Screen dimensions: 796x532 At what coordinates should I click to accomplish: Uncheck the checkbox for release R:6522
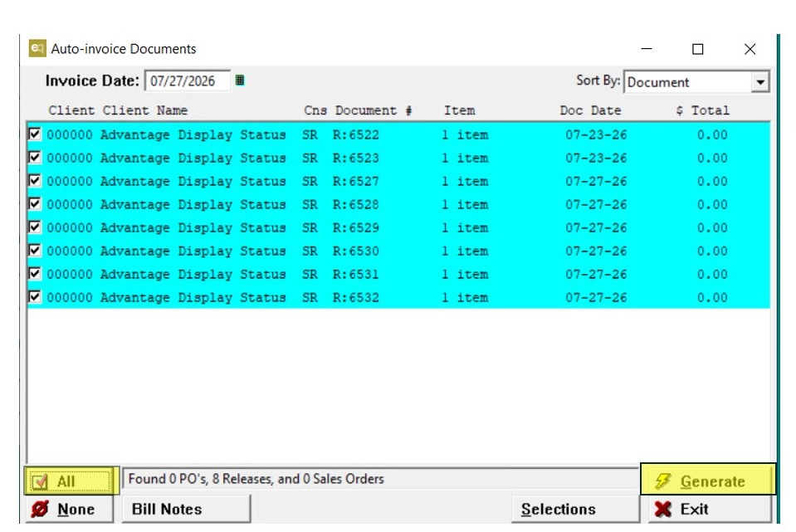click(x=35, y=134)
